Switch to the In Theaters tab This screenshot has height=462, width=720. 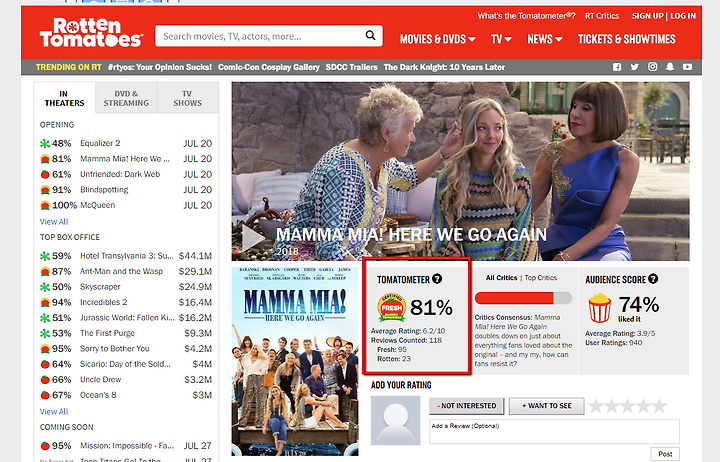click(64, 98)
